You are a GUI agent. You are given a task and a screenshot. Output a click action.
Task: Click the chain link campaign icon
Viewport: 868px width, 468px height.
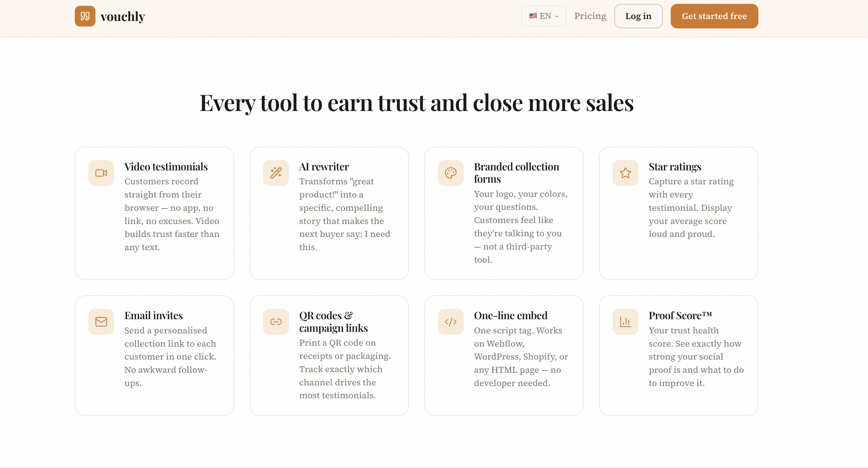click(276, 322)
